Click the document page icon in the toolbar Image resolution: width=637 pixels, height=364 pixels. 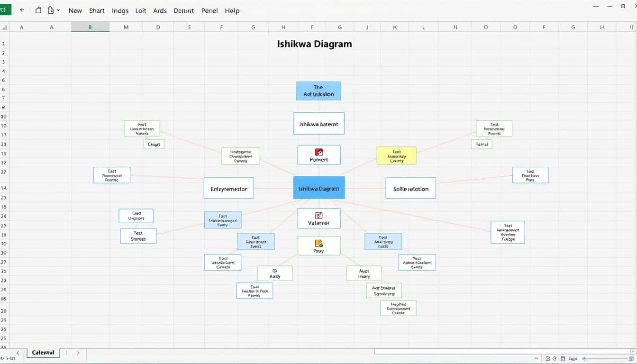pyautogui.click(x=51, y=10)
